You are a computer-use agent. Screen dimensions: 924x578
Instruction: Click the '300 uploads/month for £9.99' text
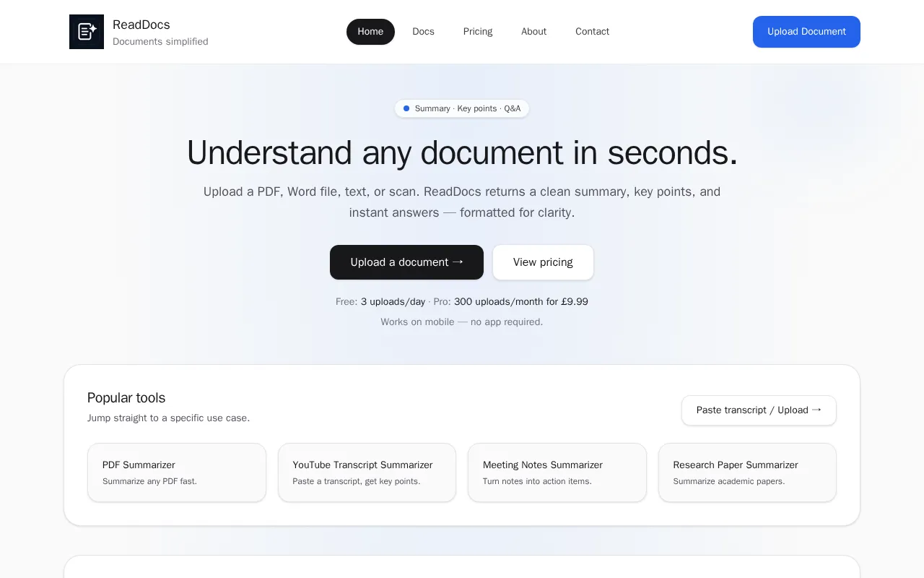coord(521,302)
